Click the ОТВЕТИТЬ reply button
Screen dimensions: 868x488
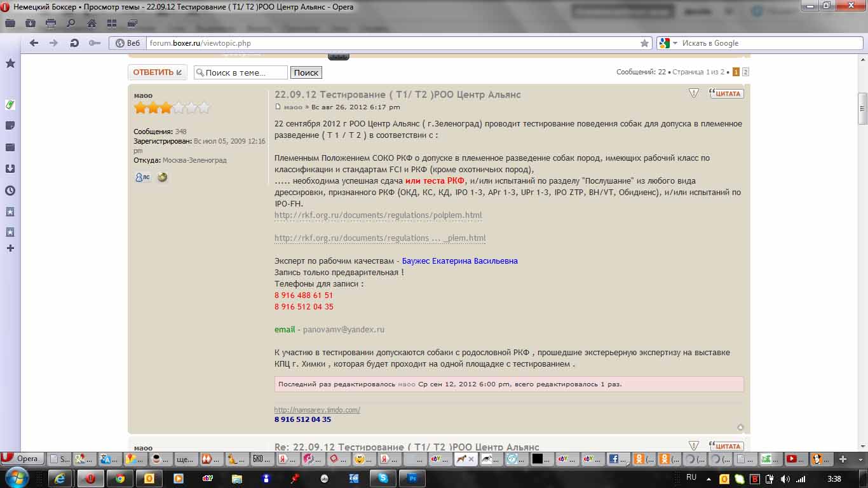(x=157, y=72)
